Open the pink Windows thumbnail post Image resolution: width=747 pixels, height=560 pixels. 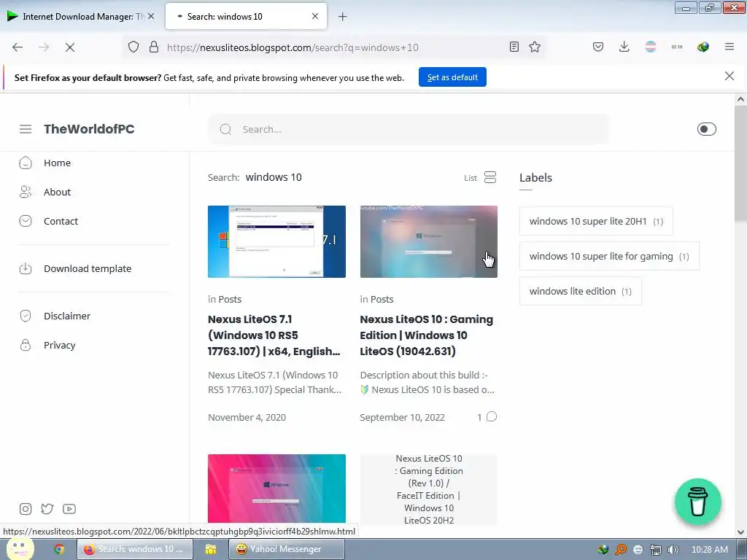click(276, 489)
